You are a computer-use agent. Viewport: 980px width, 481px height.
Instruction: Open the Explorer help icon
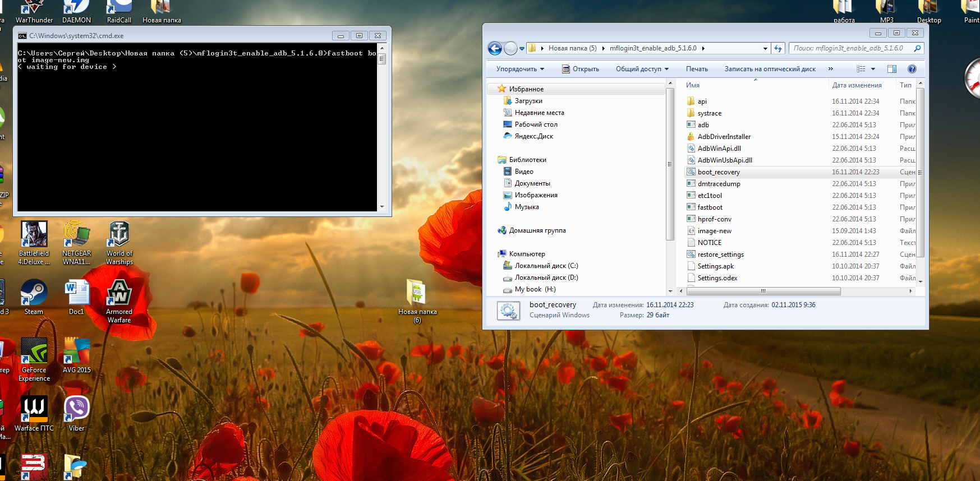(912, 69)
